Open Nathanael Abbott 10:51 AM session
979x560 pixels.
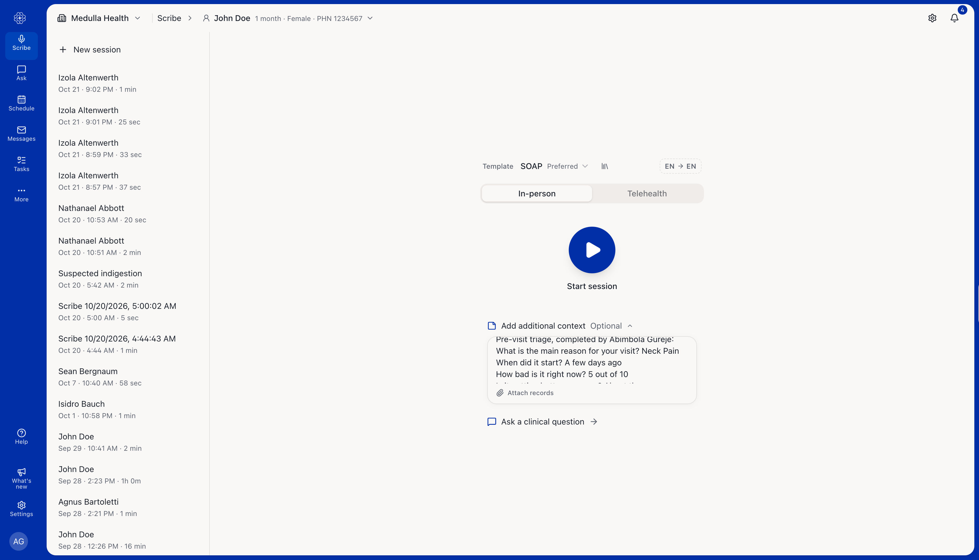click(128, 246)
